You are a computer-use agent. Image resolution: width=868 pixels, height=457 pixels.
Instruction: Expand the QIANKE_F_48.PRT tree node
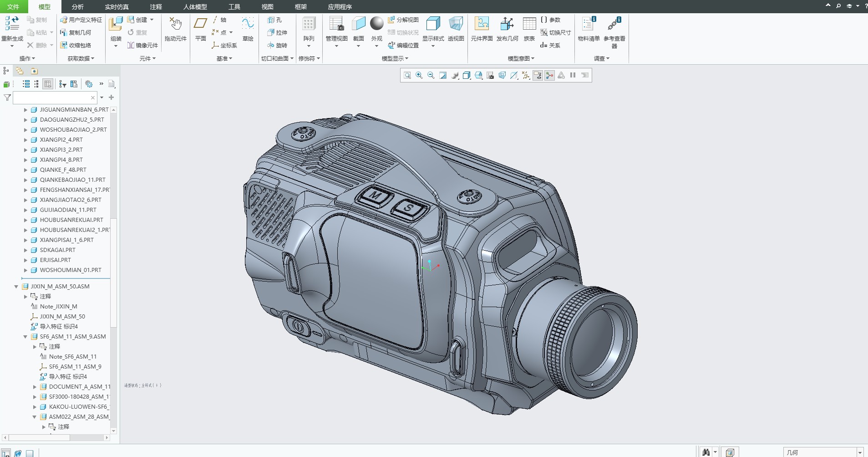click(25, 170)
